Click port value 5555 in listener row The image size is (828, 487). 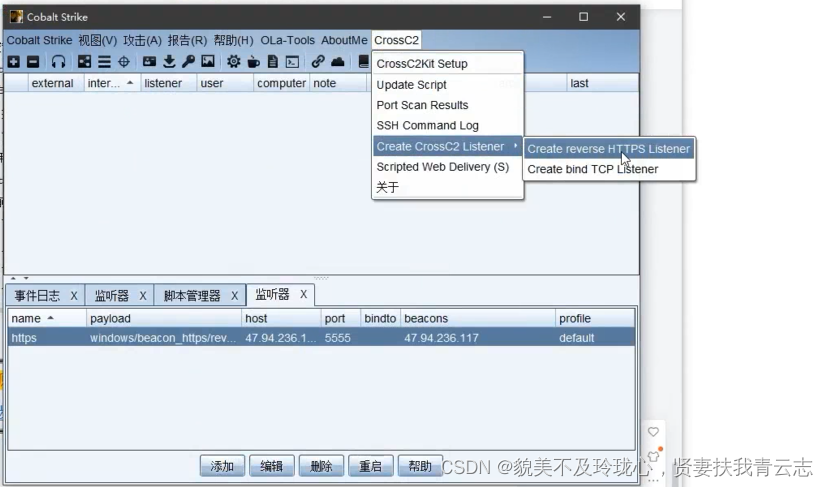(337, 338)
